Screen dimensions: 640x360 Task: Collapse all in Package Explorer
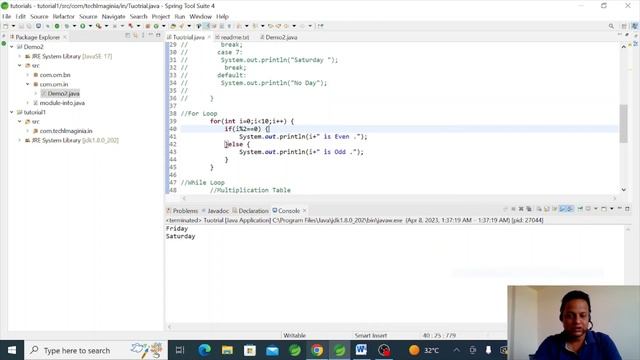(128, 36)
